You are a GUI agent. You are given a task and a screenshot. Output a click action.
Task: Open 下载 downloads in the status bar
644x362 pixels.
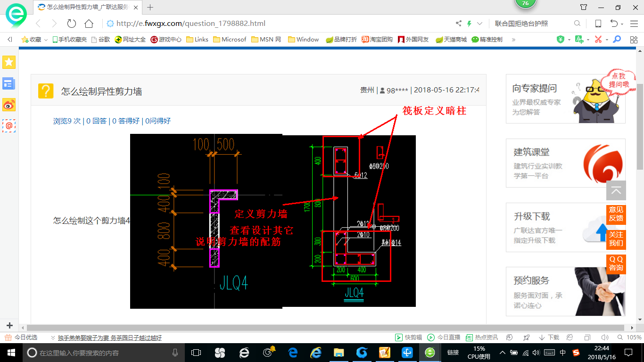point(549,337)
